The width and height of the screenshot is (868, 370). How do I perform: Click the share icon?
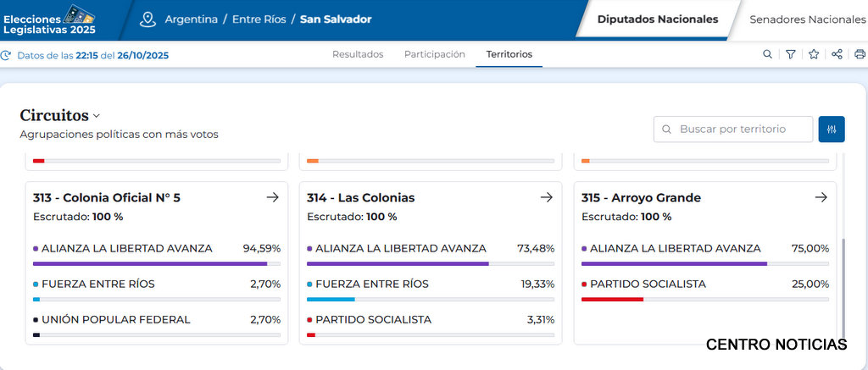coord(837,54)
